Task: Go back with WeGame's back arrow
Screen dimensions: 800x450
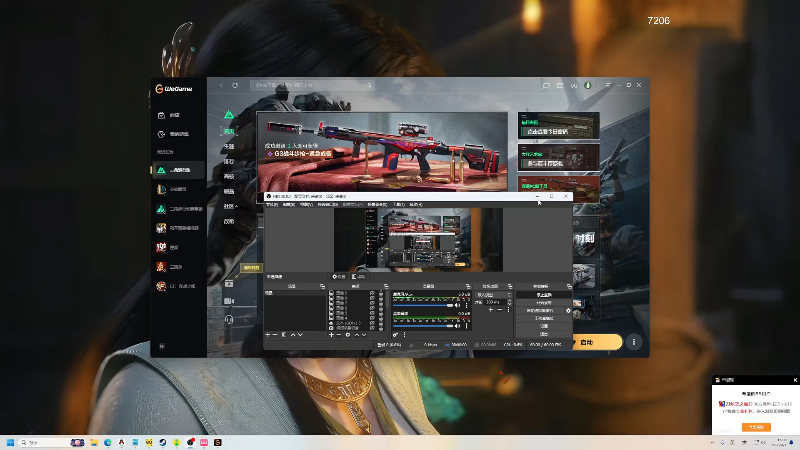Action: coord(221,85)
